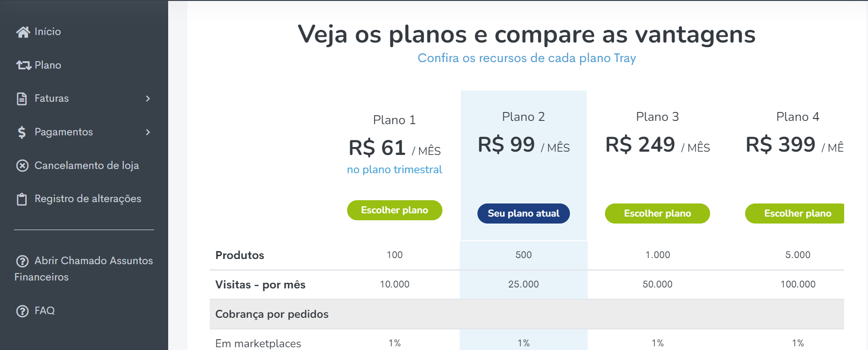Click the circled X icon for Cancelamento de loja
The height and width of the screenshot is (350, 868).
22,166
